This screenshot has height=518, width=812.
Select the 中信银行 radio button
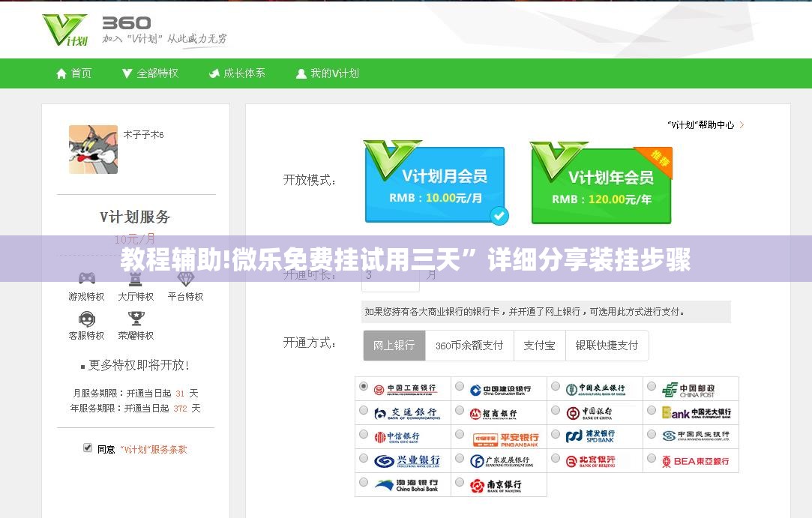[x=364, y=434]
